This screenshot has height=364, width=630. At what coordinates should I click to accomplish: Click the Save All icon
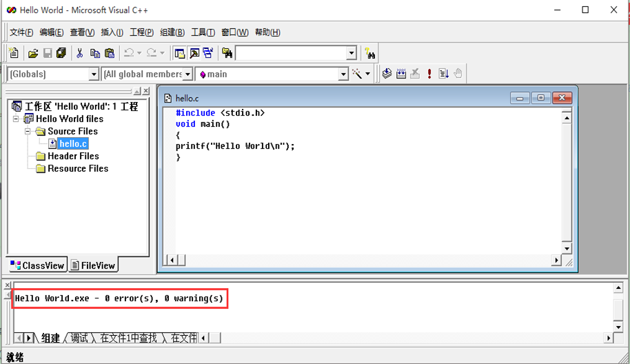61,53
